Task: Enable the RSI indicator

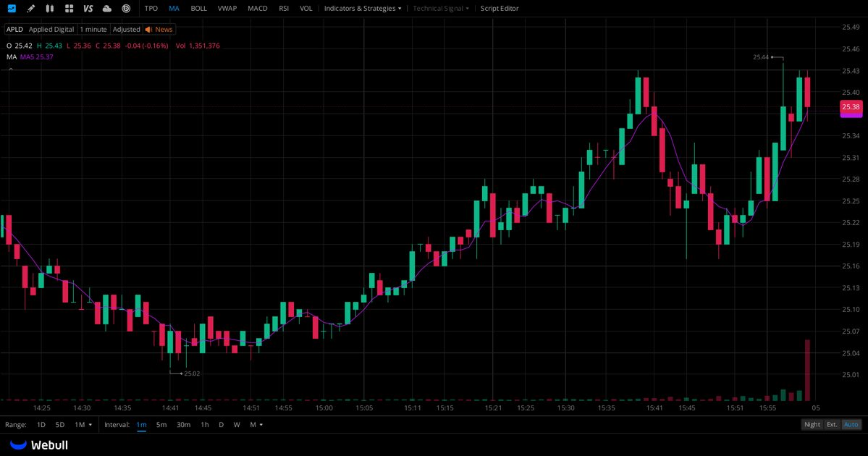Action: [x=284, y=8]
